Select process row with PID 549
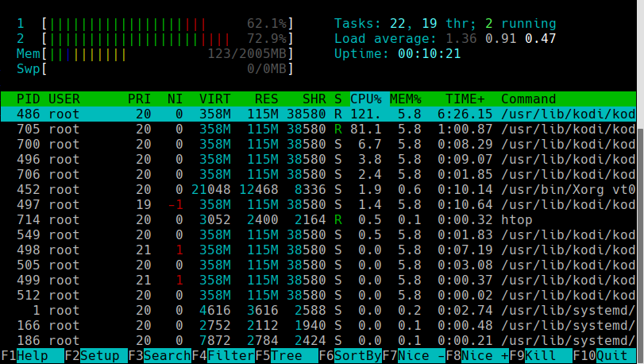The width and height of the screenshot is (644, 364). 318,235
